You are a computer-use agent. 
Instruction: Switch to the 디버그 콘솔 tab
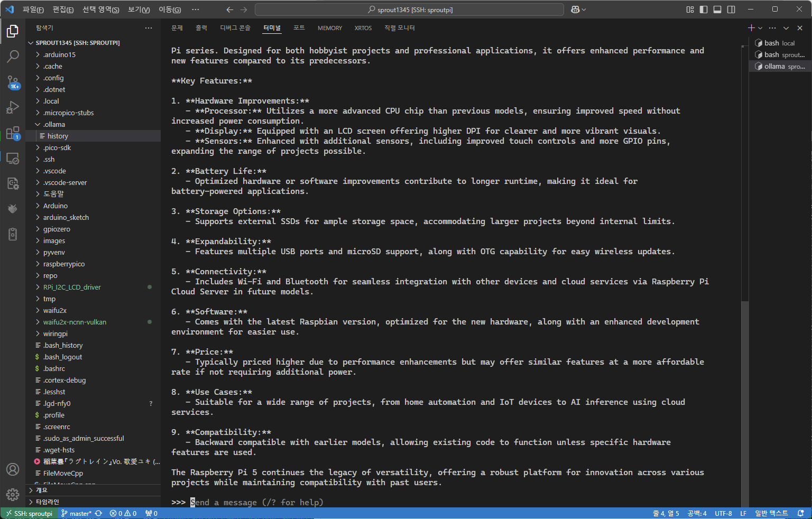coord(235,28)
